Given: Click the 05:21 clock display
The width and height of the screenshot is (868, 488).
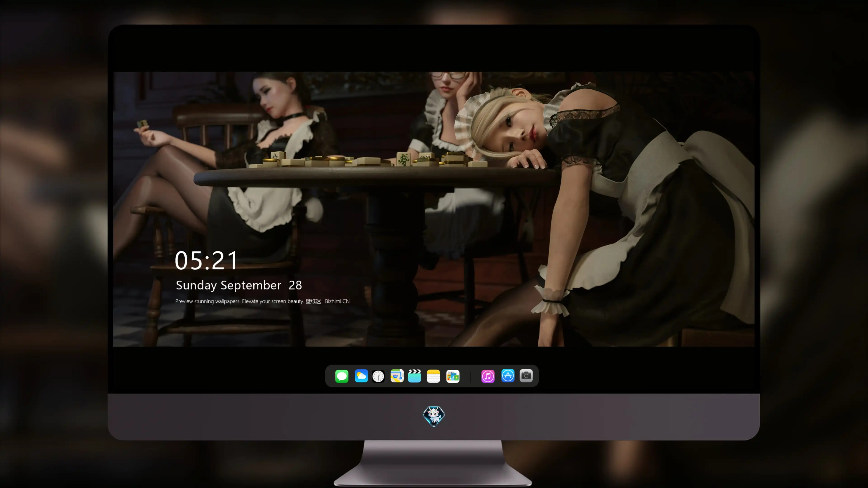Looking at the screenshot, I should pos(206,261).
